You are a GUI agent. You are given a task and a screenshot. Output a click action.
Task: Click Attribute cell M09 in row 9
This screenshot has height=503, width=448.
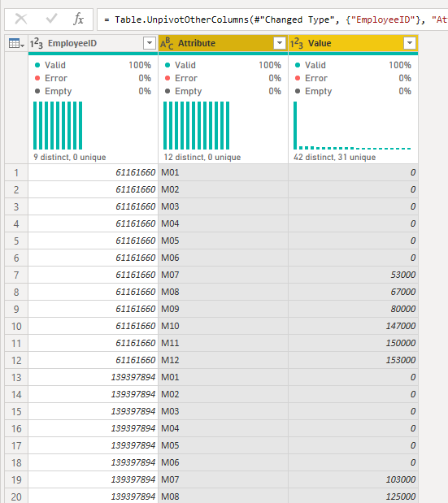223,309
